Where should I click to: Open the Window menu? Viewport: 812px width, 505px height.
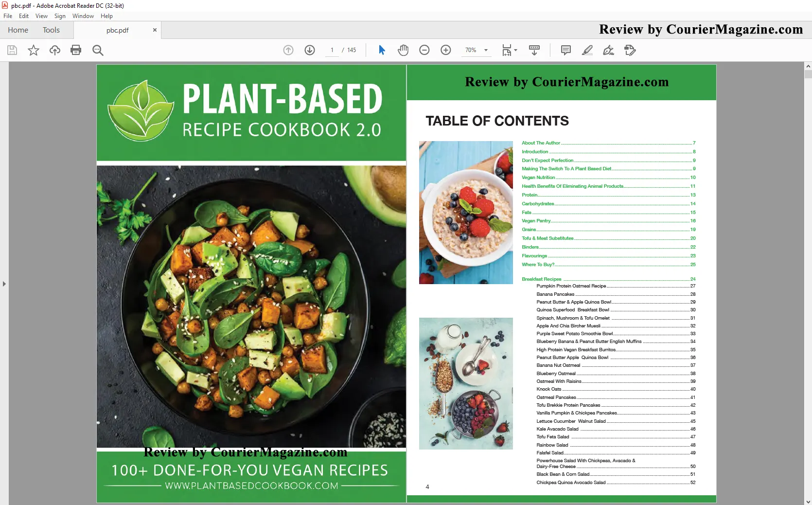pos(83,16)
